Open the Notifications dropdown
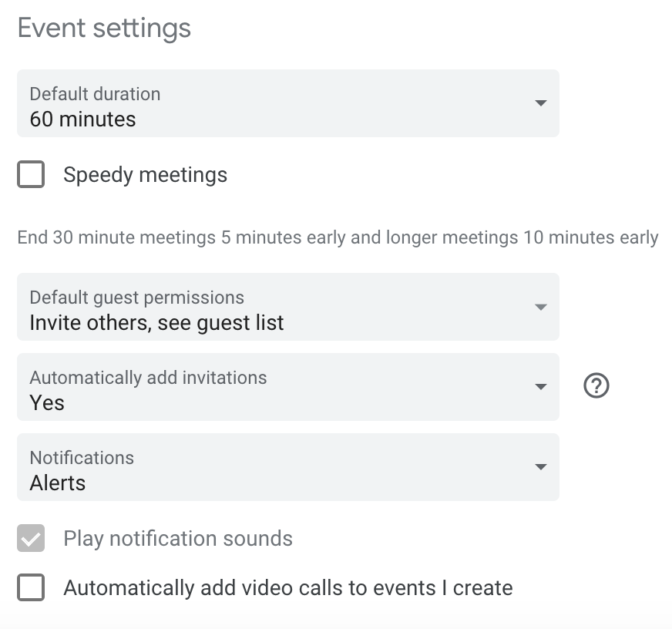 (x=287, y=467)
